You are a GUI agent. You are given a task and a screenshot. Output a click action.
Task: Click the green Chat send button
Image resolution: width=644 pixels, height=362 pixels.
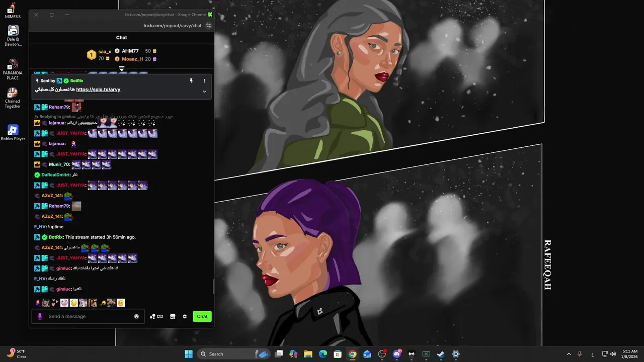(x=202, y=316)
